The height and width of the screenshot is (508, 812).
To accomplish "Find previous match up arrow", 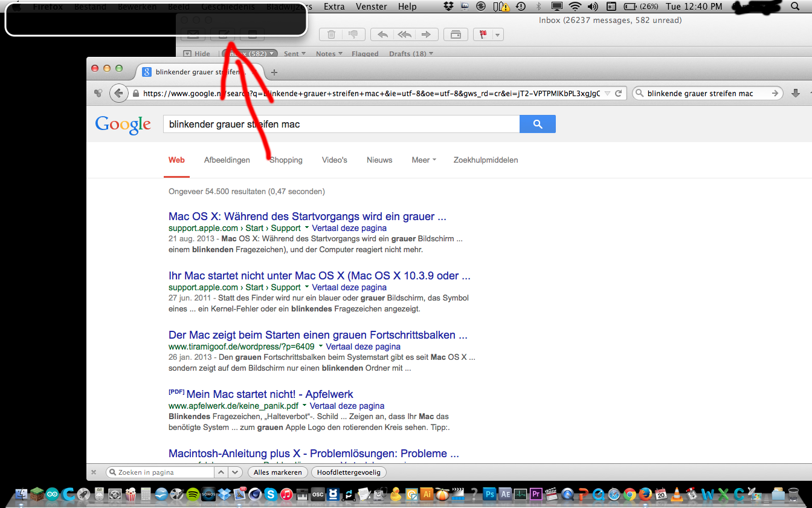I will (x=222, y=472).
